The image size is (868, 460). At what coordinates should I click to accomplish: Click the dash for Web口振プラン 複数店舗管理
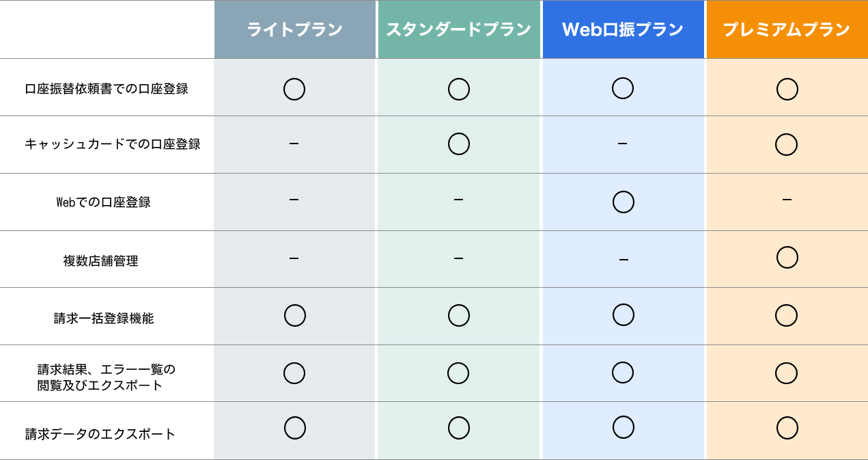[623, 260]
